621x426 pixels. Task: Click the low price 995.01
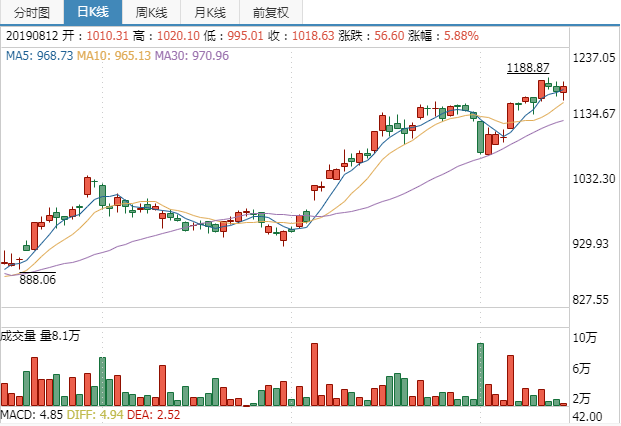(246, 36)
